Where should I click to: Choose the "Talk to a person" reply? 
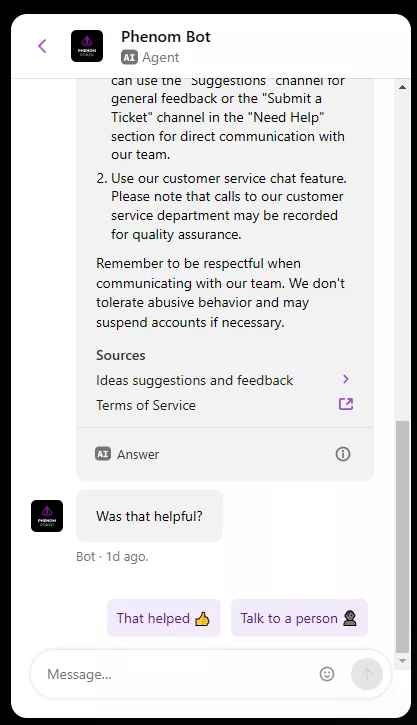299,618
